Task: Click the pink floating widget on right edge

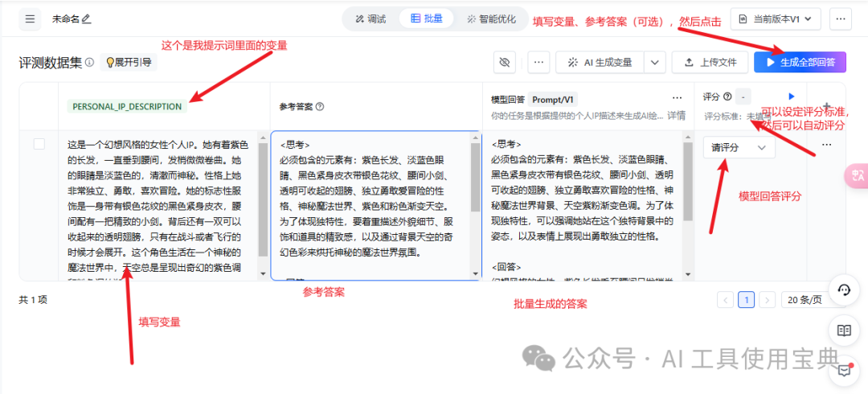Action: [x=856, y=176]
